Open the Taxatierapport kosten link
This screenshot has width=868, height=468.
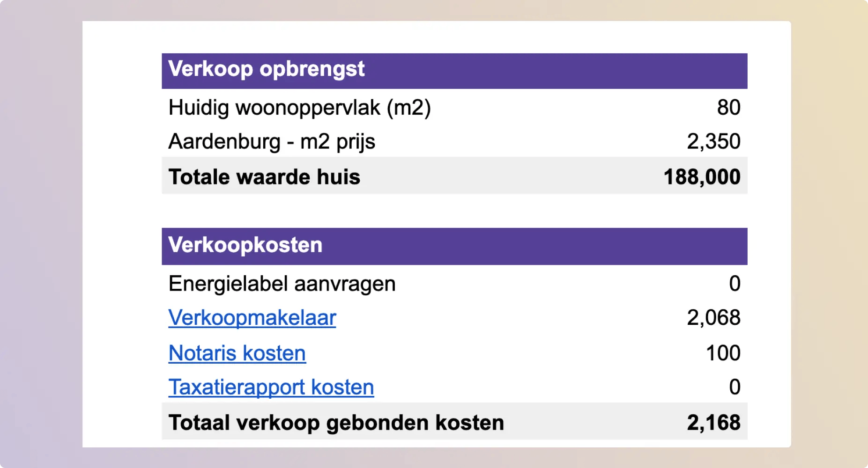(271, 387)
